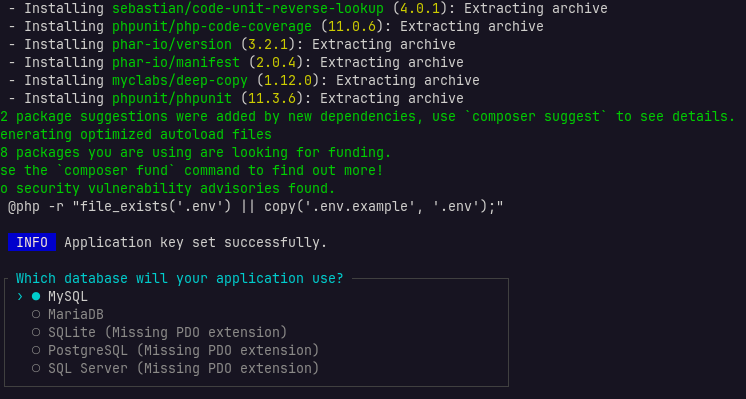Click the phar-io/manifest package name
Screen dimensions: 746x399
click(x=176, y=62)
